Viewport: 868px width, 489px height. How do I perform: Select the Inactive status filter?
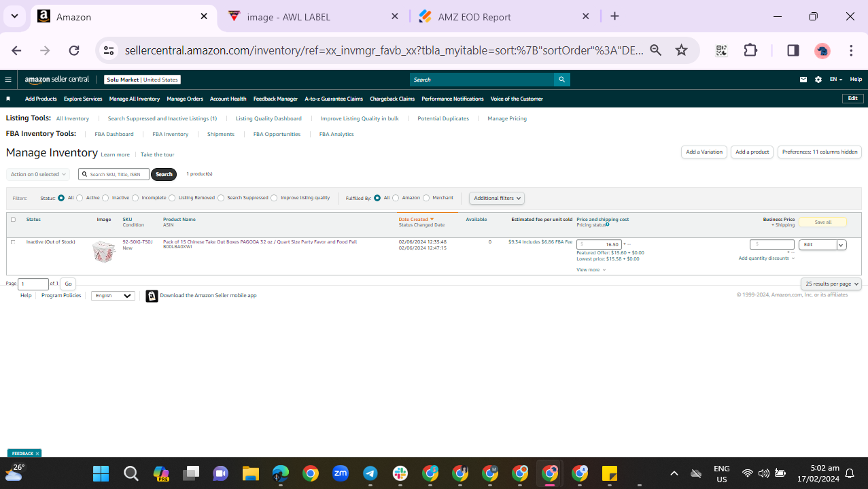(105, 198)
